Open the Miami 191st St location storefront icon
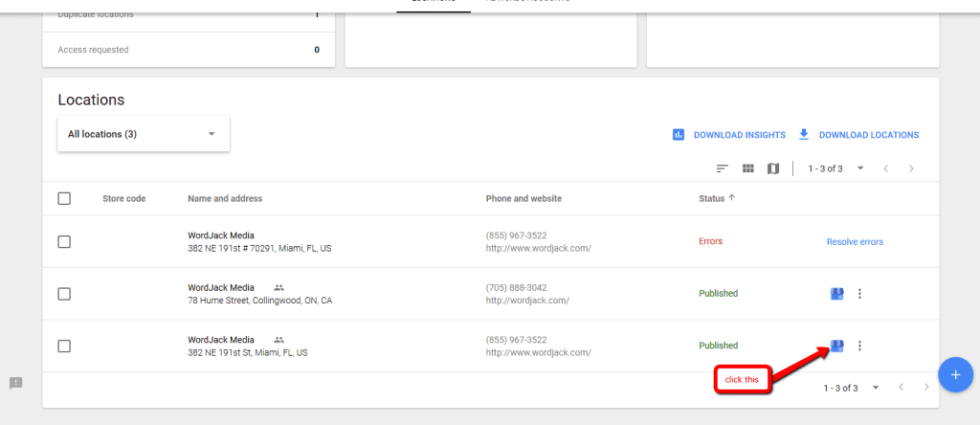The image size is (980, 425). [836, 345]
